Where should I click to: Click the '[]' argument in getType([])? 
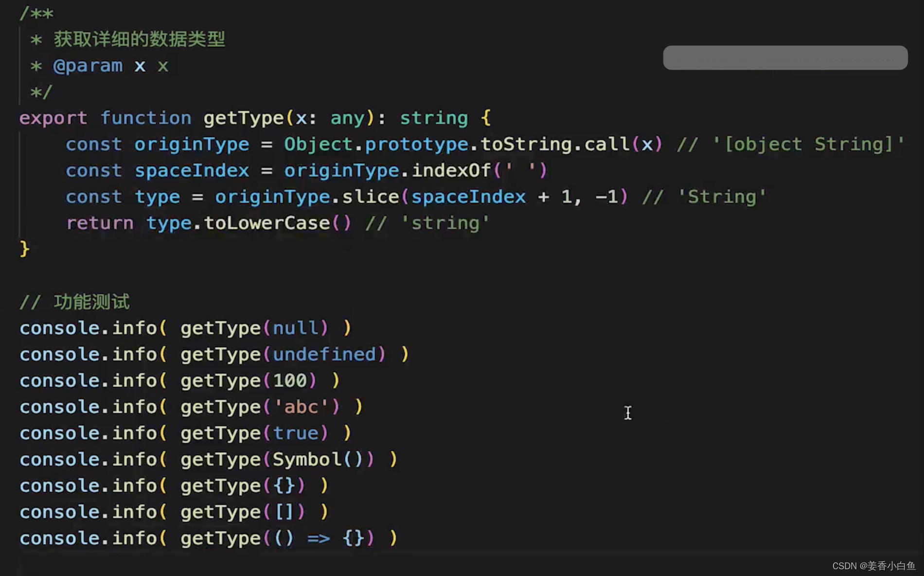(284, 512)
